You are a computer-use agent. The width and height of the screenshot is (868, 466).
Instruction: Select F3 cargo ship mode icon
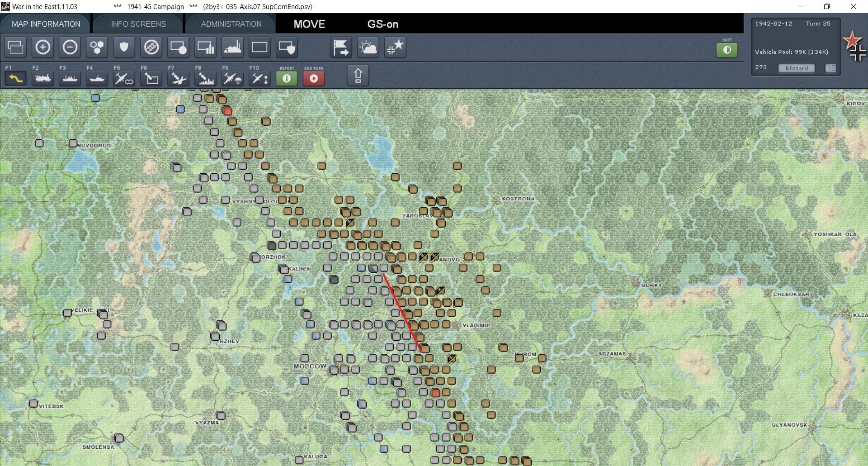click(70, 78)
